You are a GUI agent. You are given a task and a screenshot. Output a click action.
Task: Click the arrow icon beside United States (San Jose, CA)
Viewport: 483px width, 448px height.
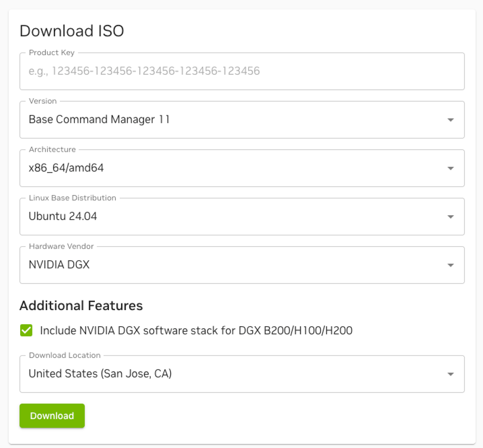[x=450, y=374]
